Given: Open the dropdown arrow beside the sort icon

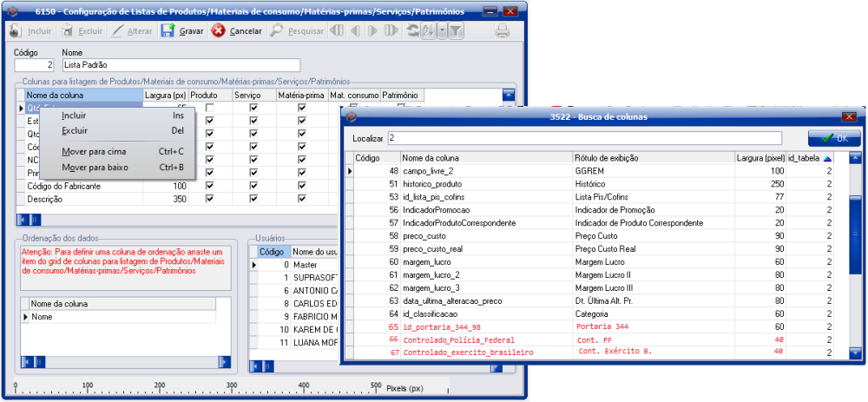Looking at the screenshot, I should 442,31.
